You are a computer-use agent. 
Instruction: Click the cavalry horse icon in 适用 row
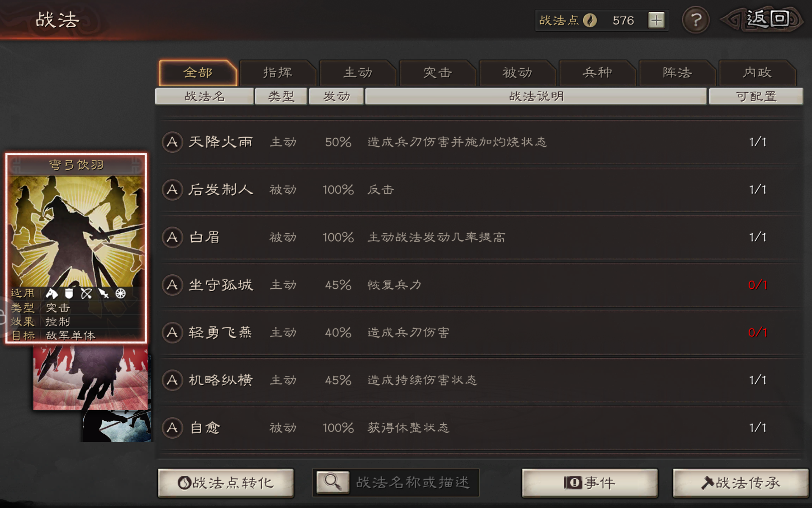tap(52, 293)
